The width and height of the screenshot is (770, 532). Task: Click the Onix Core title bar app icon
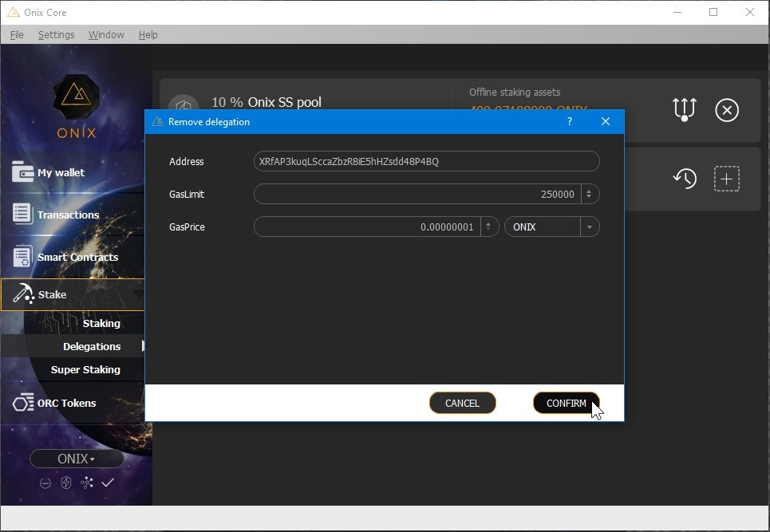pos(14,12)
